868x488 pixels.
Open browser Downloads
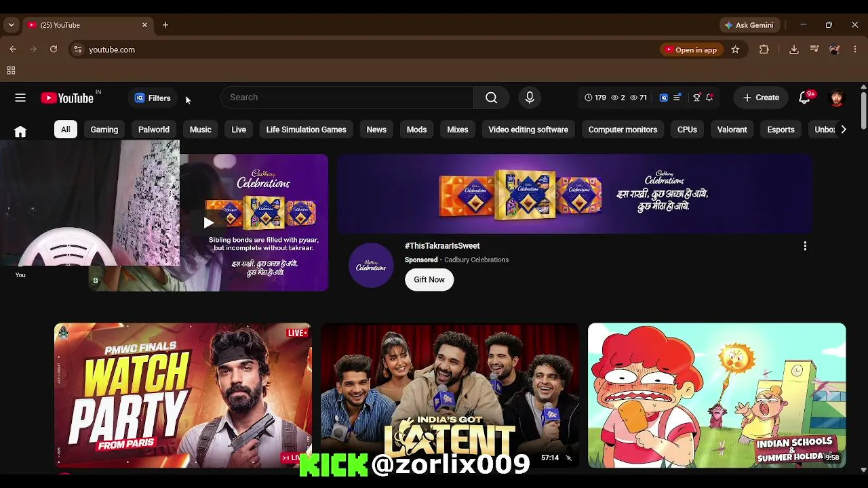coord(794,49)
